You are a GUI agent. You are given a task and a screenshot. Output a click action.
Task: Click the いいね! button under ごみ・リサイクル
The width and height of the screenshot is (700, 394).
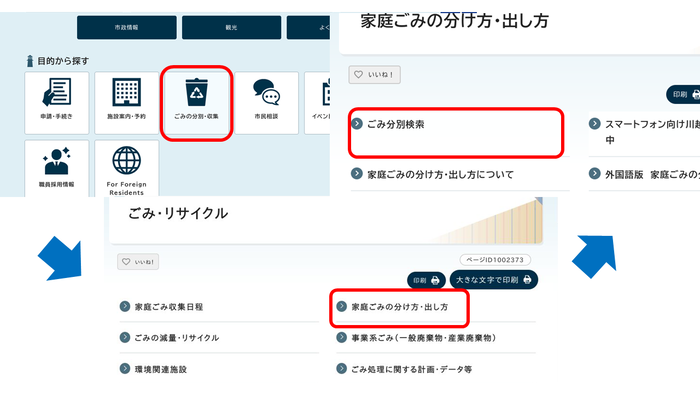(138, 261)
